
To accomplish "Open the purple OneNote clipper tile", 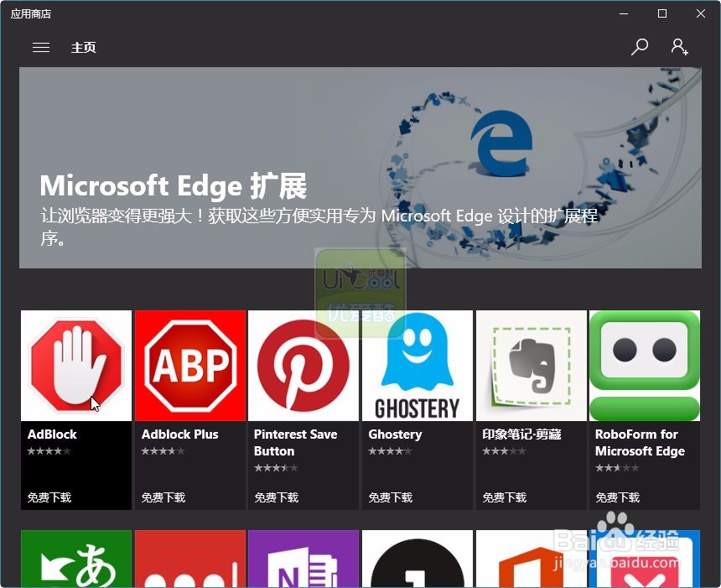I will pos(303,559).
